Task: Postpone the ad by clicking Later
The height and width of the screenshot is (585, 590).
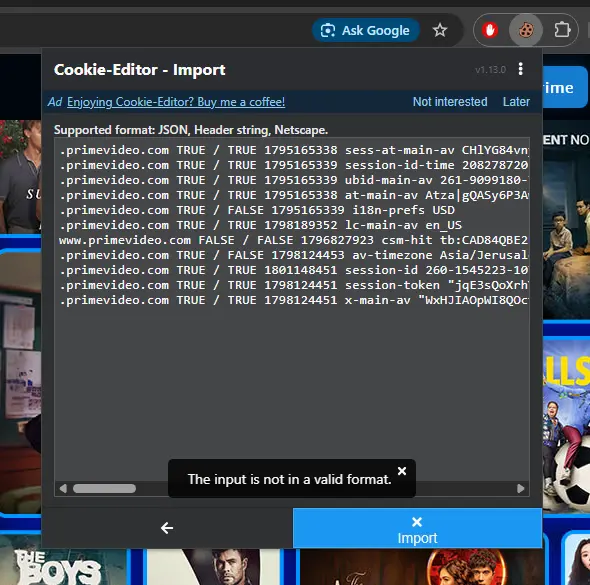Action: tap(516, 102)
